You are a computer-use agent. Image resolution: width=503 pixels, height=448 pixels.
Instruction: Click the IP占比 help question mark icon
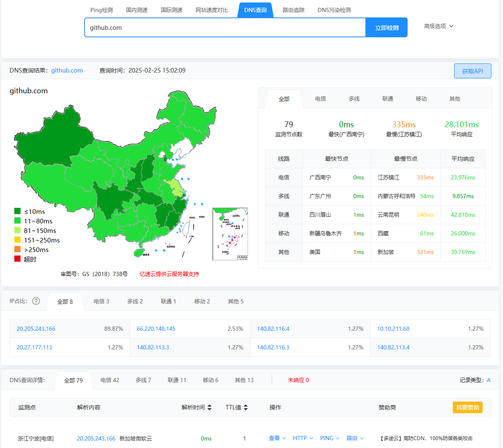click(x=36, y=301)
